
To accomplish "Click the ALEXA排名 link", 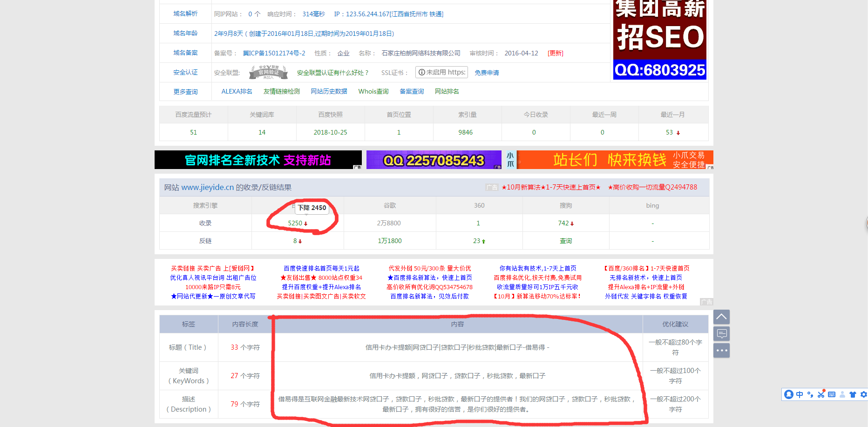I will pos(237,91).
